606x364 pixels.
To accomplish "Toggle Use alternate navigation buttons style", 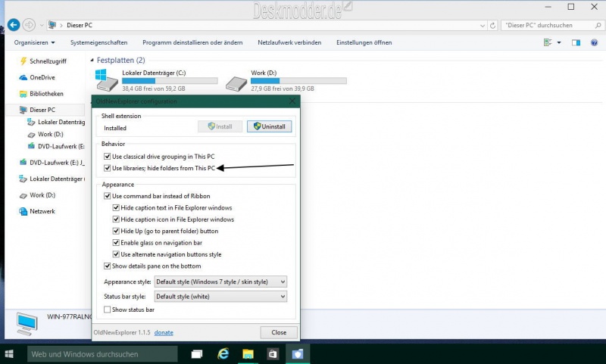I will coord(116,254).
